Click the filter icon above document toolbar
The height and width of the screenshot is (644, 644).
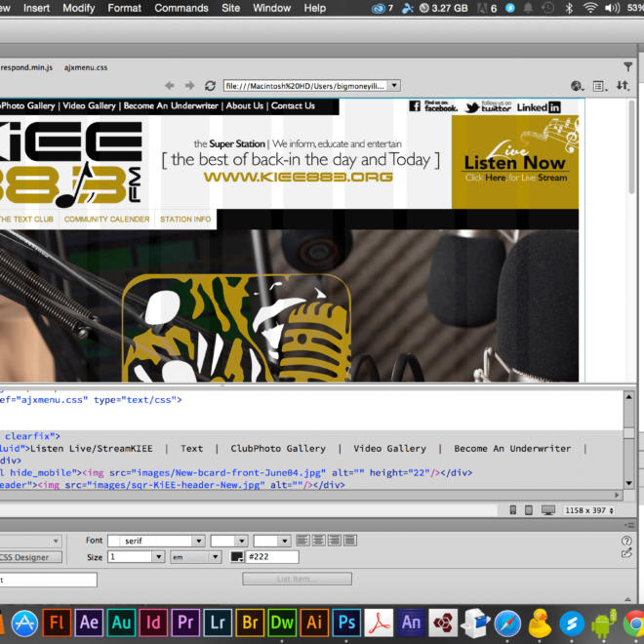tap(627, 67)
